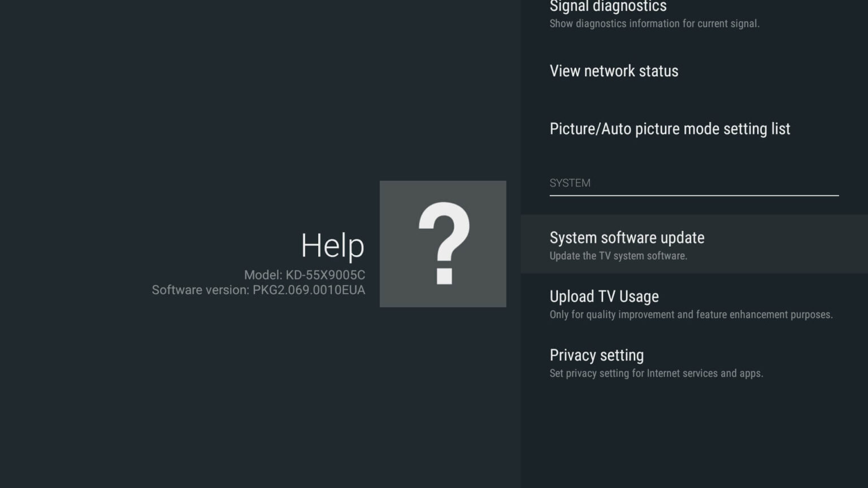Click the dark left panel background
The height and width of the screenshot is (488, 868).
(x=170, y=395)
